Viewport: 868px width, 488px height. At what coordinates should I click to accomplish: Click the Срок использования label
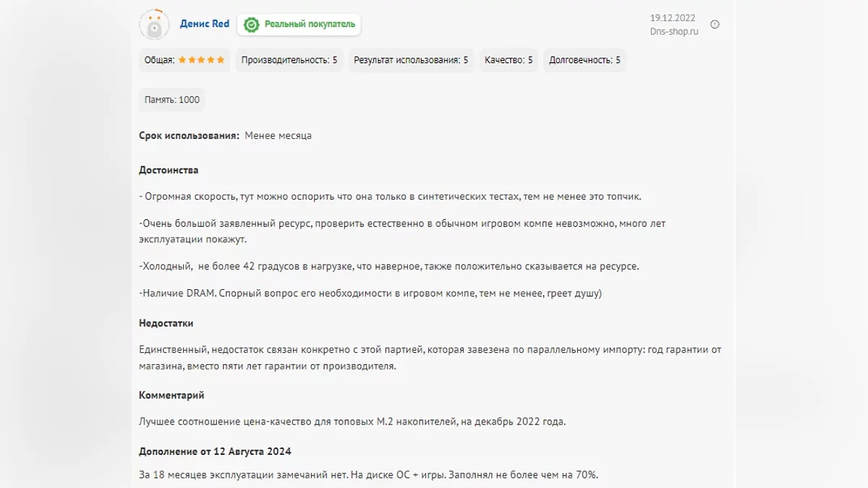[189, 136]
